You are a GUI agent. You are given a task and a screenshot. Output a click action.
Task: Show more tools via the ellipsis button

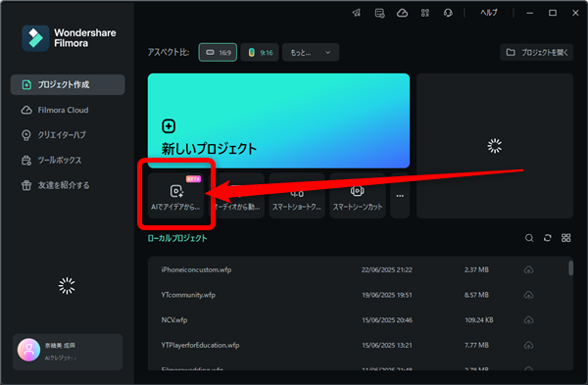(400, 195)
